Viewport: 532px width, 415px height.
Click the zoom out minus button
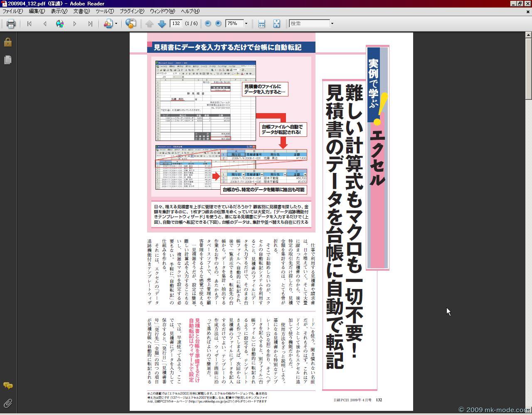[208, 24]
